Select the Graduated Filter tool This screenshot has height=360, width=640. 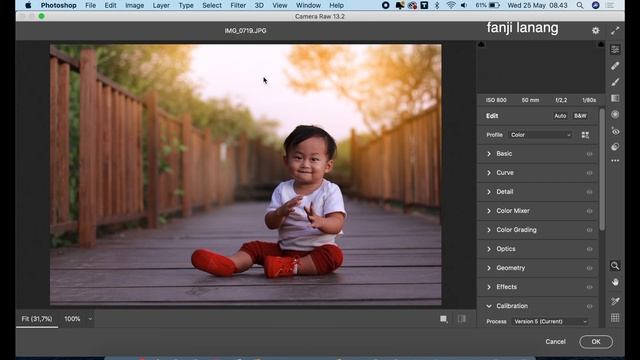(615, 98)
